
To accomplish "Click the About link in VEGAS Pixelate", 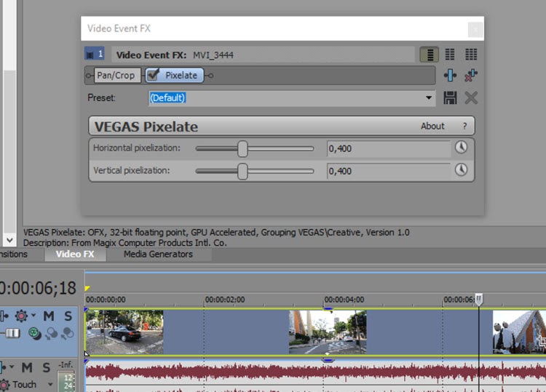I will [x=432, y=126].
